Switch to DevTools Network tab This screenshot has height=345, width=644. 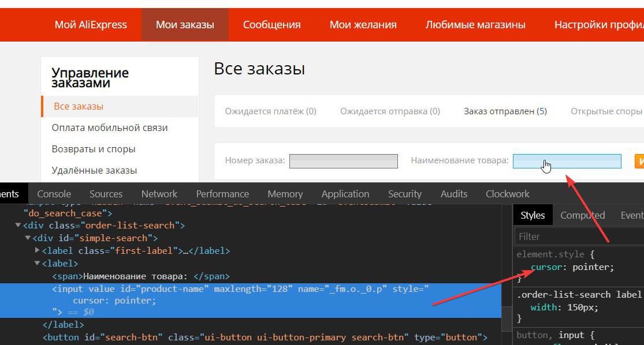[159, 194]
